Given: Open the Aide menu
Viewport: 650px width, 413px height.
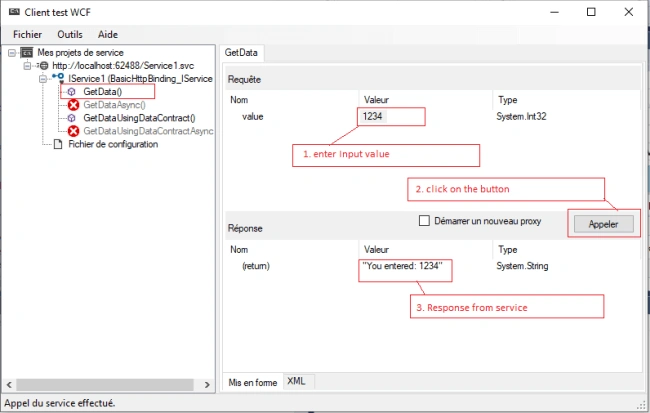Looking at the screenshot, I should pyautogui.click(x=108, y=34).
